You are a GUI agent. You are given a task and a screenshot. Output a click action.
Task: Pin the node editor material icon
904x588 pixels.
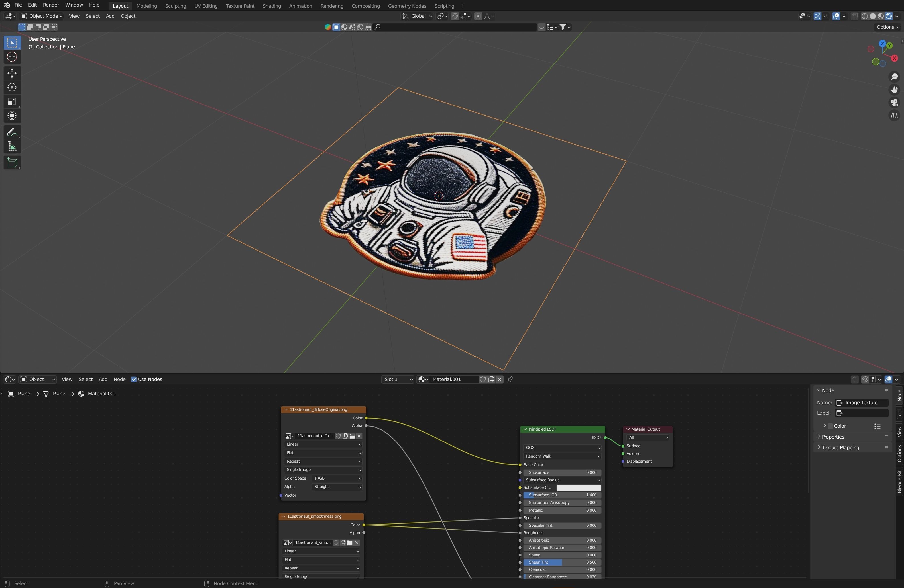(510, 379)
